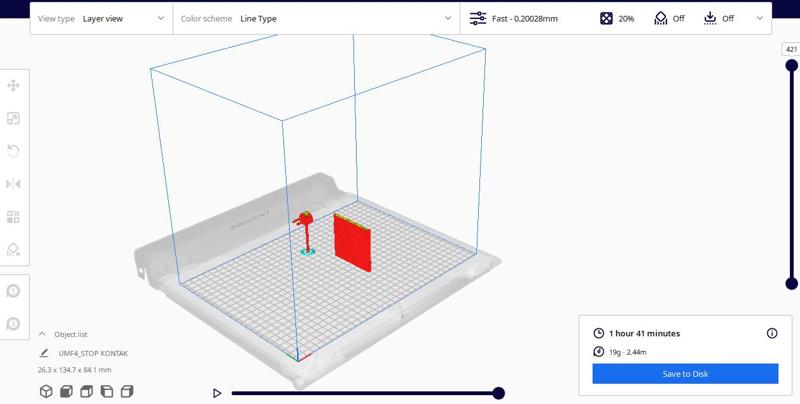Play the layer simulation
800x404 pixels.
click(x=217, y=393)
